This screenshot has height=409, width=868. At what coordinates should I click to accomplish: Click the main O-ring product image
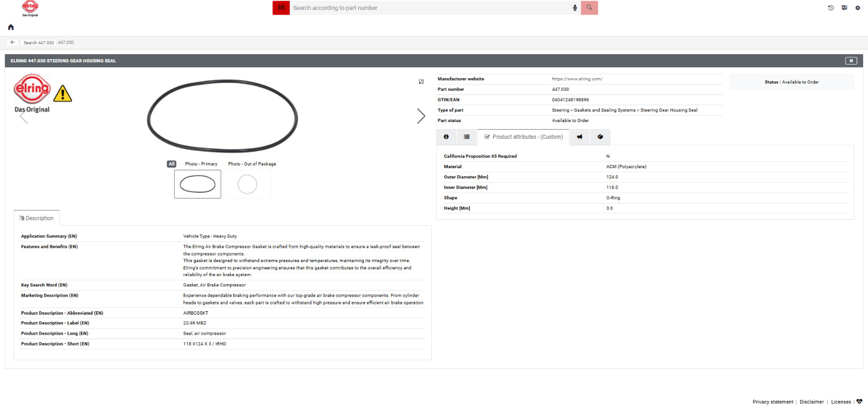[222, 116]
